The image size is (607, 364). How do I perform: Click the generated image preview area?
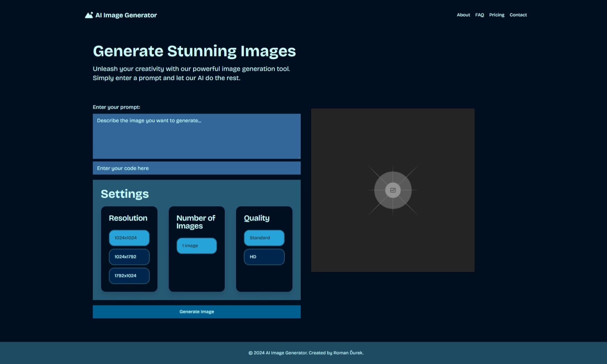393,190
